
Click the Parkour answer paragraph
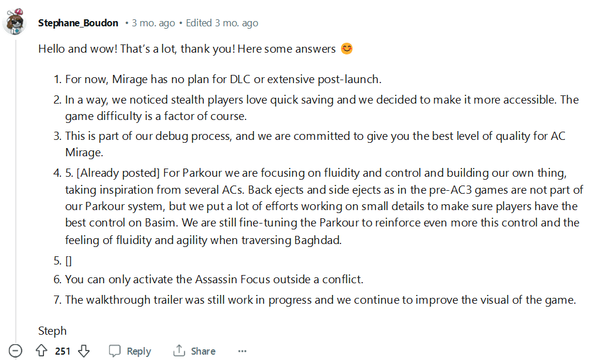coord(323,207)
